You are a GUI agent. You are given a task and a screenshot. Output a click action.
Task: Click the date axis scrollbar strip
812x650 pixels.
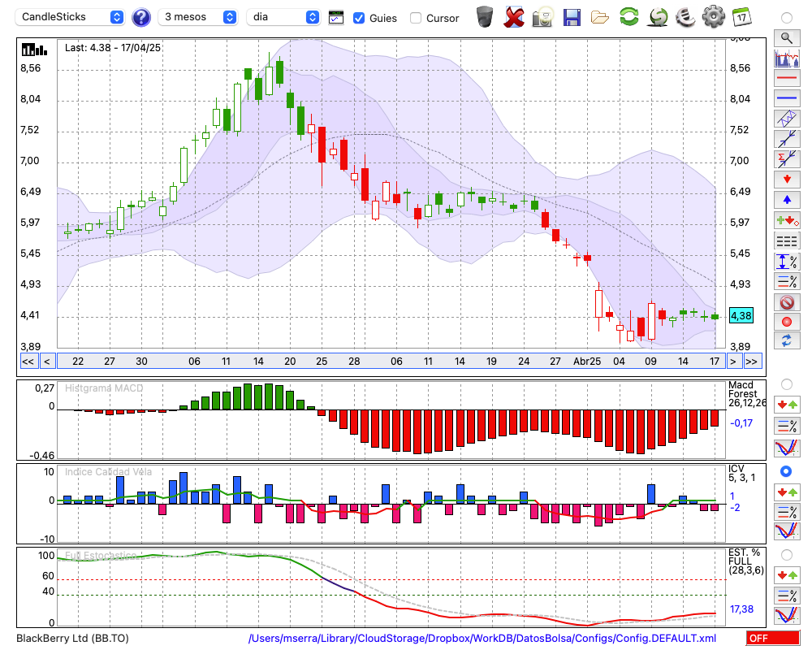[x=391, y=362]
